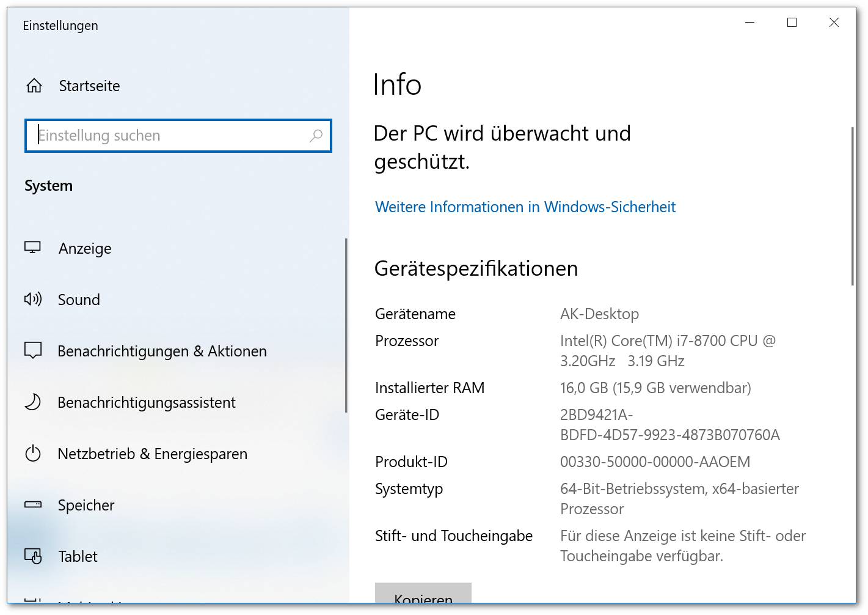
Task: Select Netzbetrieb & Energiesparen
Action: pos(152,454)
